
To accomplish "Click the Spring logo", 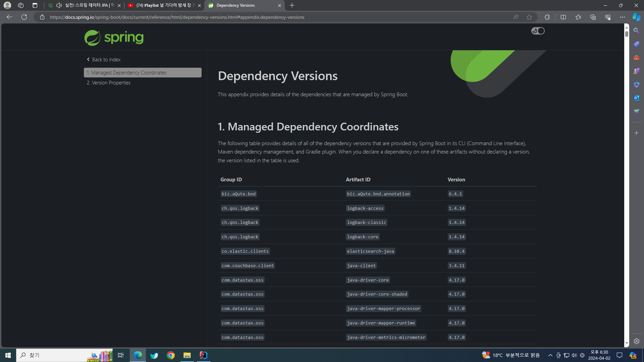I will coord(114,38).
